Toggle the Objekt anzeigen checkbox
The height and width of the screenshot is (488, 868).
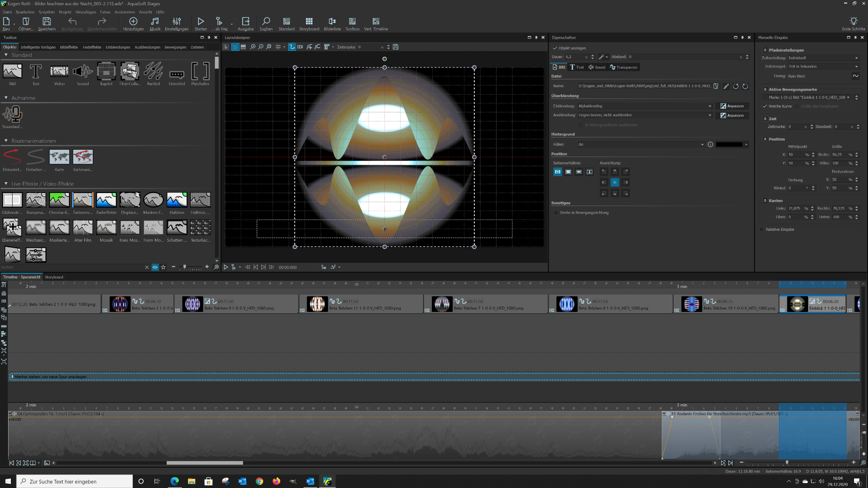tap(555, 48)
